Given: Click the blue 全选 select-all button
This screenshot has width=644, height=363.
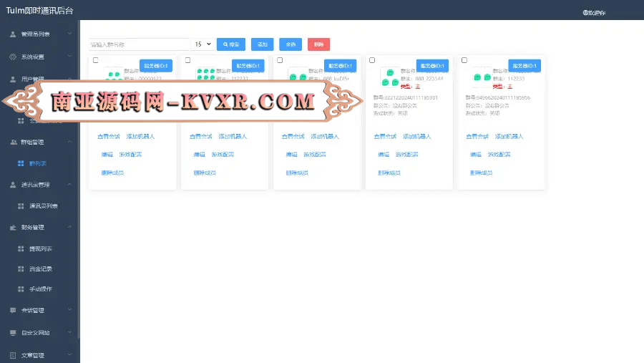Looking at the screenshot, I should (x=291, y=44).
